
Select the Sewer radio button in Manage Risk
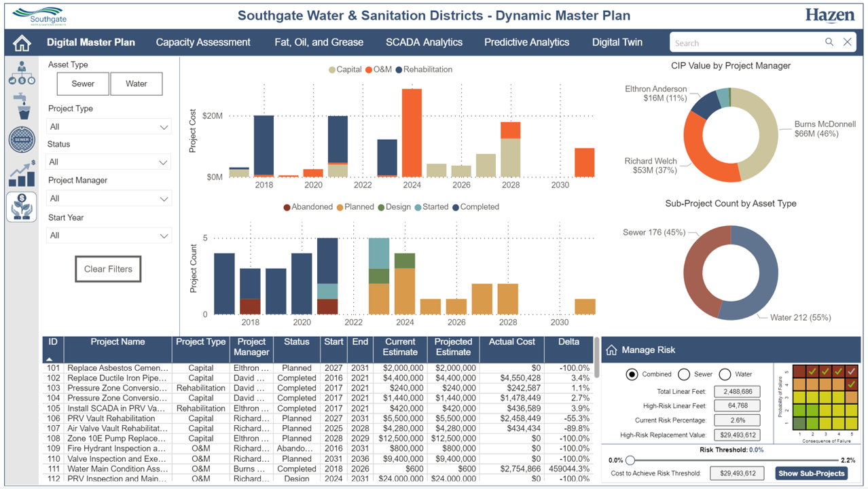(x=684, y=374)
